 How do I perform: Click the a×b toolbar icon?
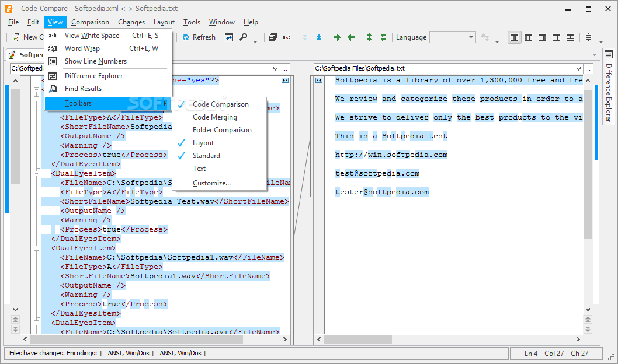pyautogui.click(x=287, y=37)
